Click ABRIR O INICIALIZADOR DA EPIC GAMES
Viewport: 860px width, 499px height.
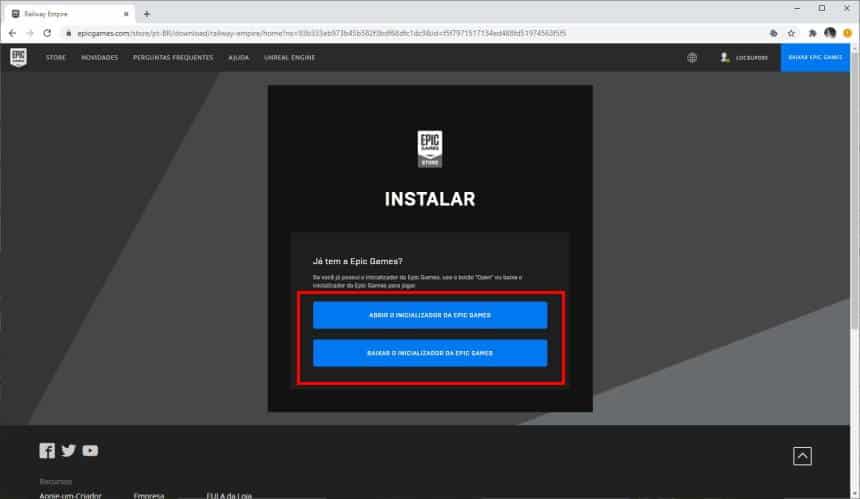tap(430, 315)
